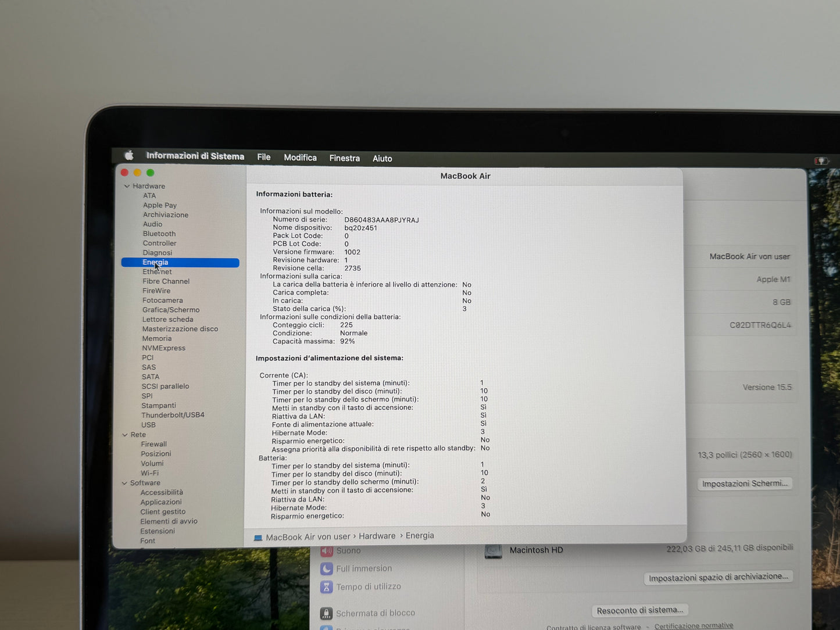
Task: Click the laptop icon in path bar
Action: click(258, 538)
